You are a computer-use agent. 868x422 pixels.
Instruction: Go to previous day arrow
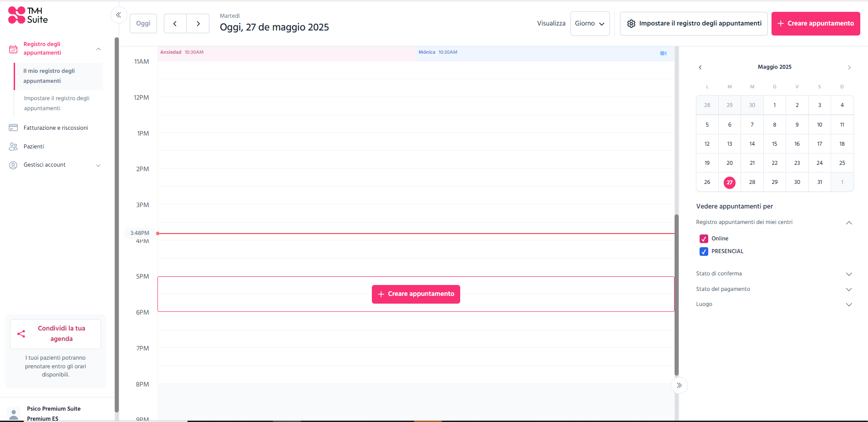(x=175, y=24)
